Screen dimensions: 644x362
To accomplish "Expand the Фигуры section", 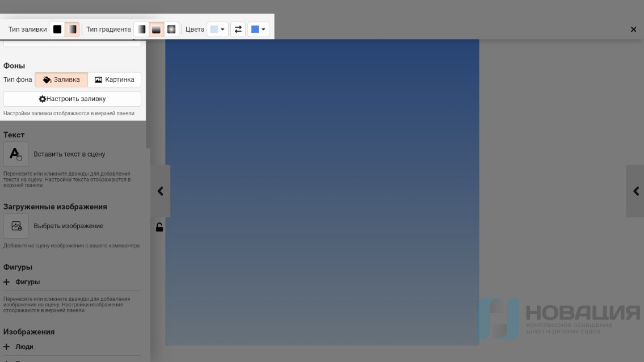I will pos(7,282).
